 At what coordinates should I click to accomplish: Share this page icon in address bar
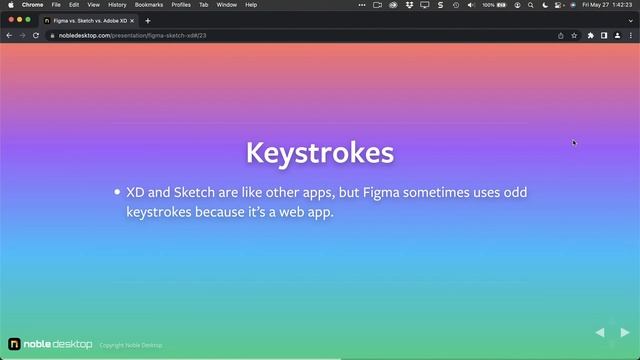[561, 36]
